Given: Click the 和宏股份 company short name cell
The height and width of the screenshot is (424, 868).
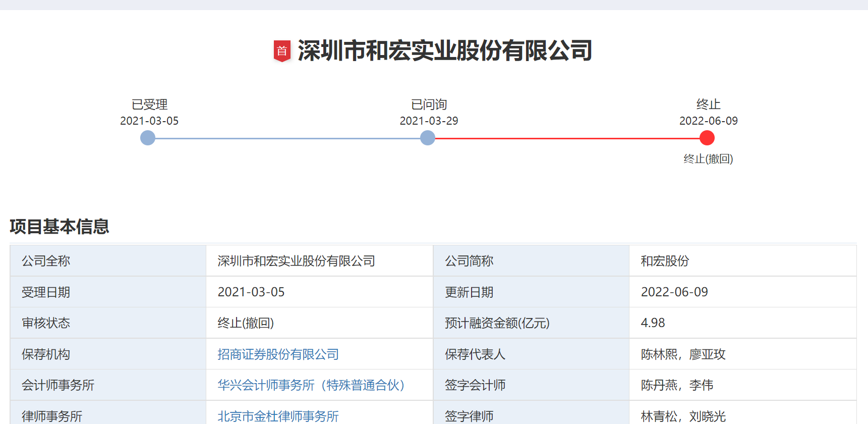Looking at the screenshot, I should tap(665, 261).
